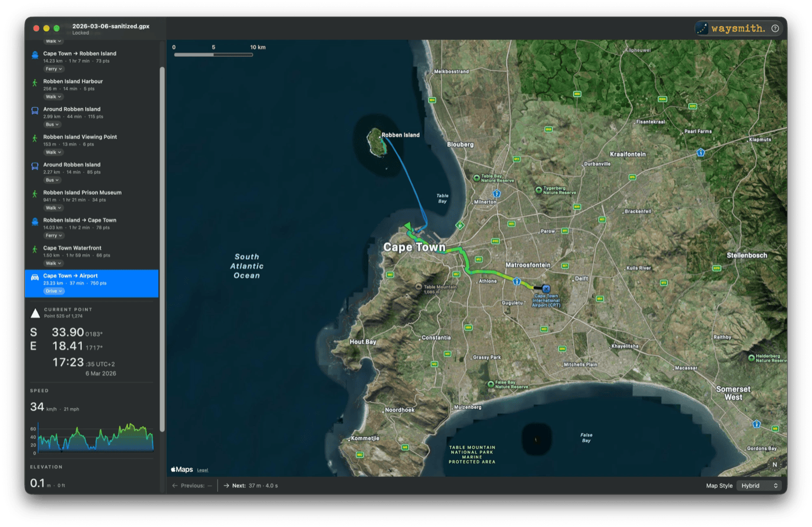Click the Stellenbosch label on the map

point(747,255)
